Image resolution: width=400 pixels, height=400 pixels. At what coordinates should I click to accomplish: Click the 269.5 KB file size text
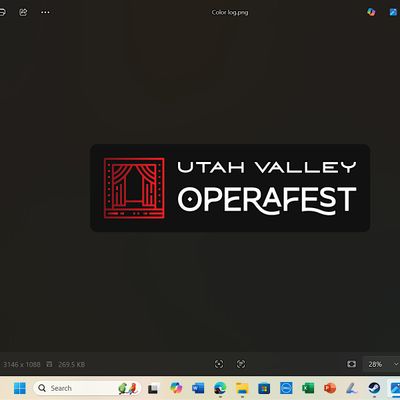72,364
